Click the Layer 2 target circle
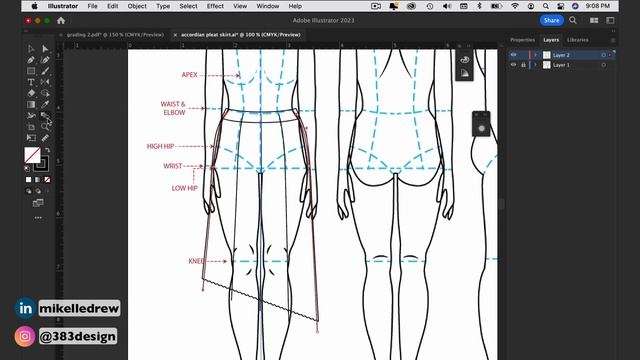Screen dimensions: 640x360 (x=603, y=55)
